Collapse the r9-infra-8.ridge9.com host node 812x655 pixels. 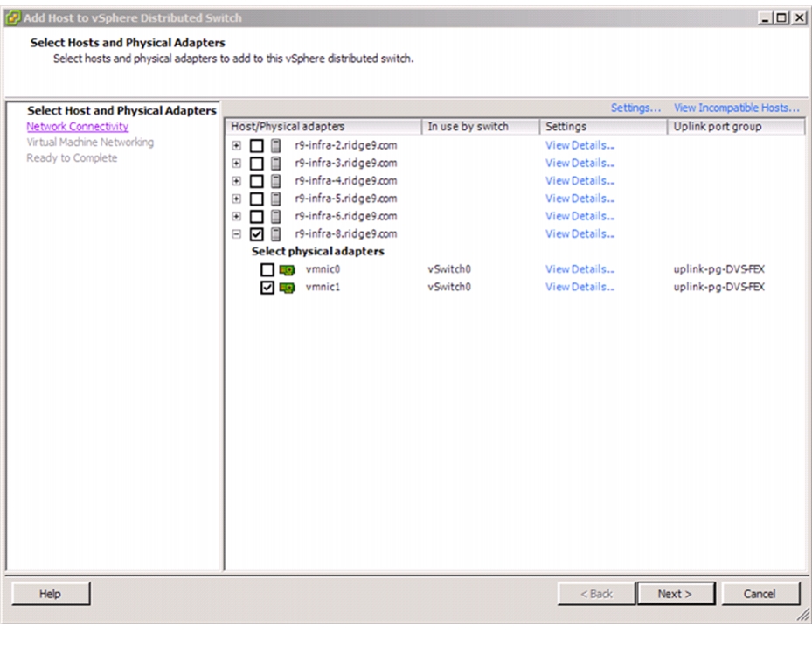coord(237,234)
